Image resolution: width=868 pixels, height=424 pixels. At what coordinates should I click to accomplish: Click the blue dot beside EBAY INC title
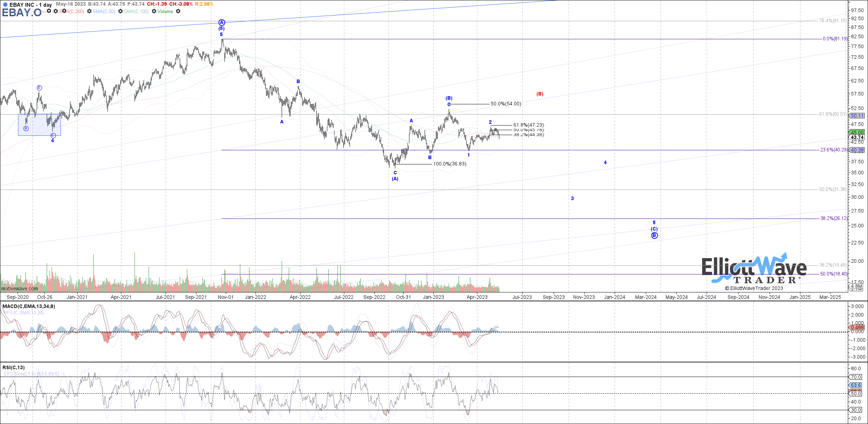(5, 5)
